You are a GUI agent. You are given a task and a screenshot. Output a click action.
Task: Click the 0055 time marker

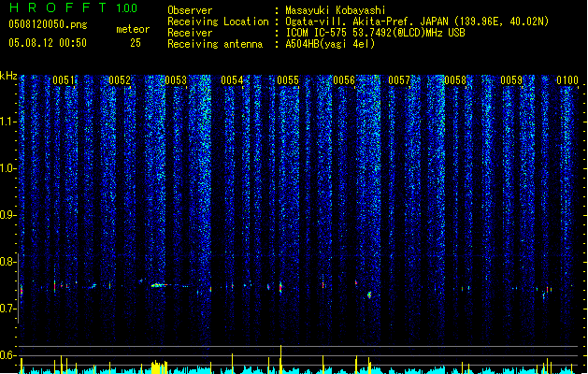[288, 80]
